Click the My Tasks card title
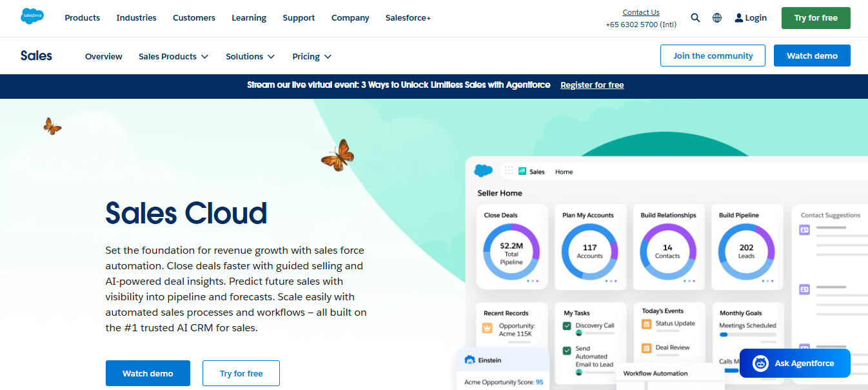868x390 pixels. pos(577,313)
